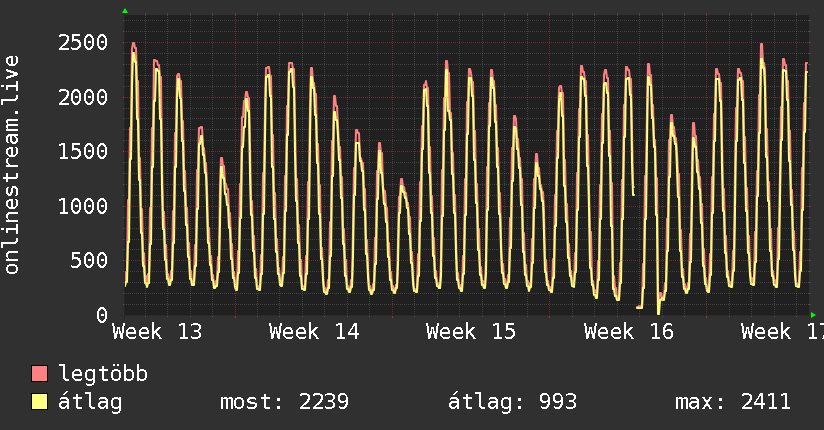Click the Week 13 axis label

click(157, 332)
